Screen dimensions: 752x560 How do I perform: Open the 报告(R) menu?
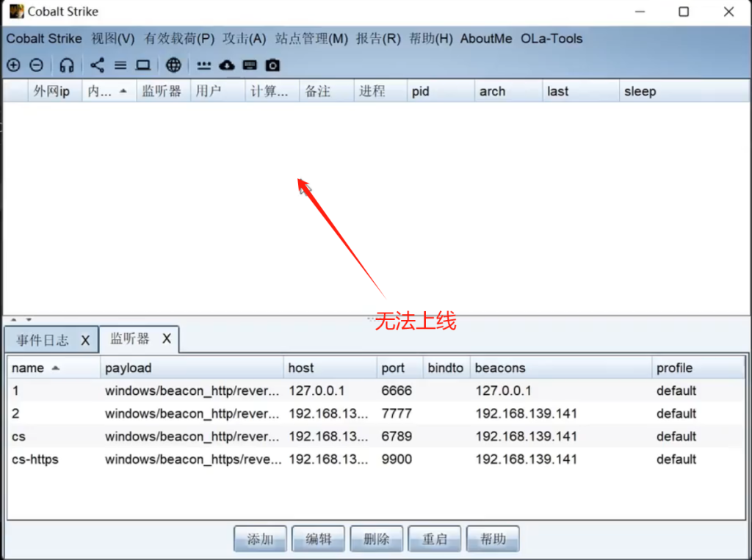[x=378, y=39]
